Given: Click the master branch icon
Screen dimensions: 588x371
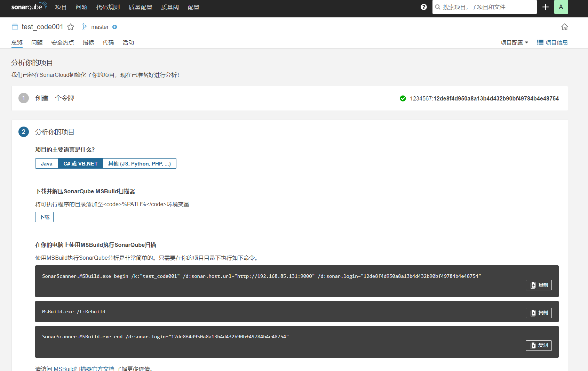Looking at the screenshot, I should pos(84,27).
